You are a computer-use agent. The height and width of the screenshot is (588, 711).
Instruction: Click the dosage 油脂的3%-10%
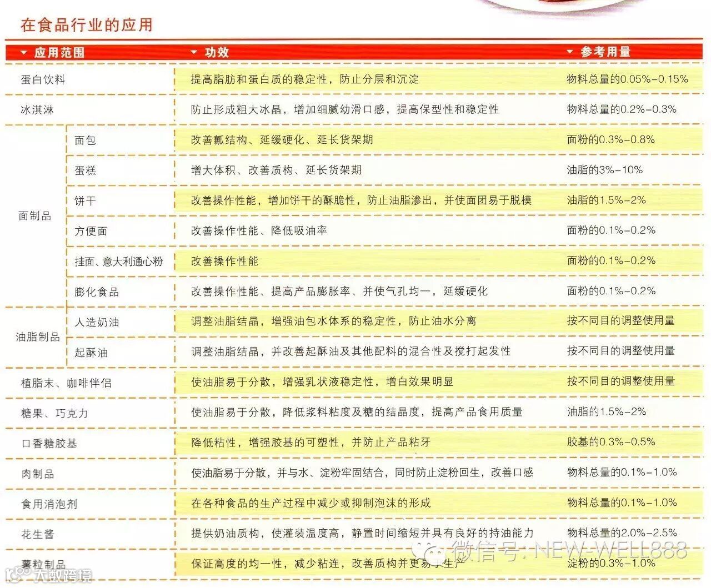pos(604,170)
